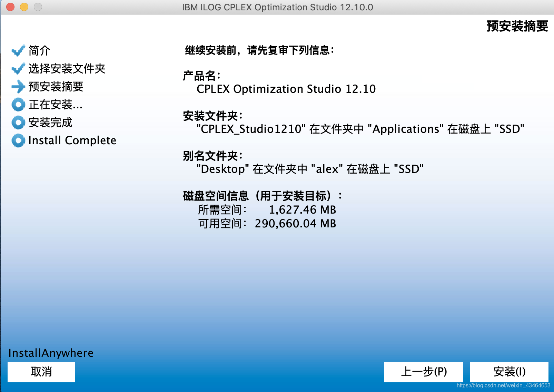Select the 预安装摘要 step in the sidebar

coord(56,87)
